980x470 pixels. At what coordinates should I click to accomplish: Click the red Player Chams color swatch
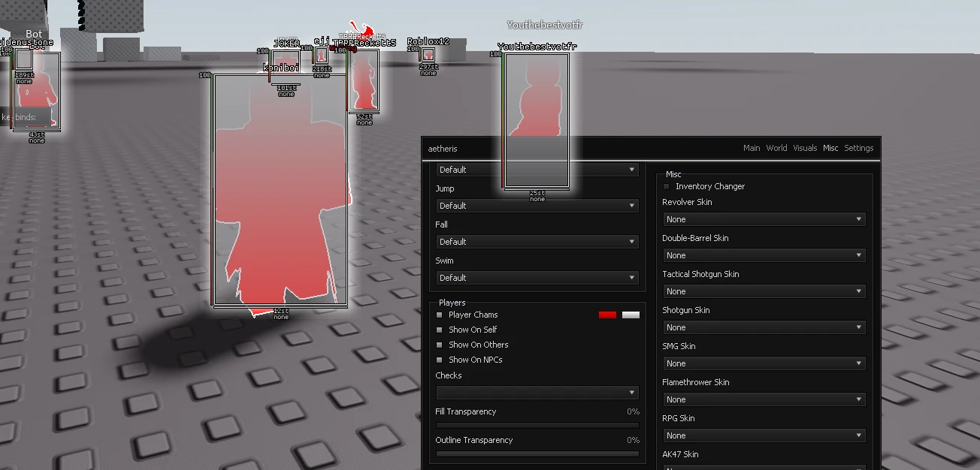(x=607, y=315)
